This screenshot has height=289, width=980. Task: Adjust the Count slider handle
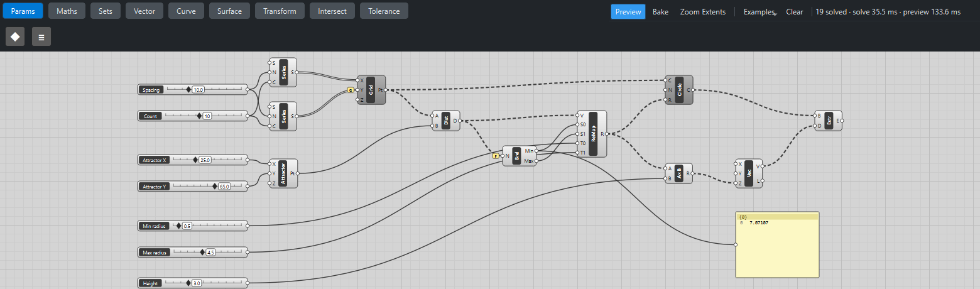(199, 116)
